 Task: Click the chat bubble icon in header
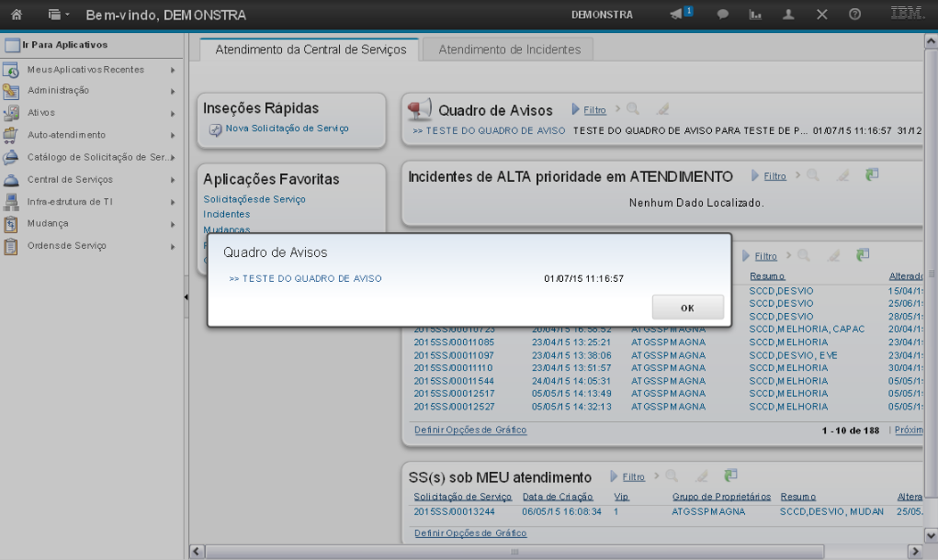723,15
